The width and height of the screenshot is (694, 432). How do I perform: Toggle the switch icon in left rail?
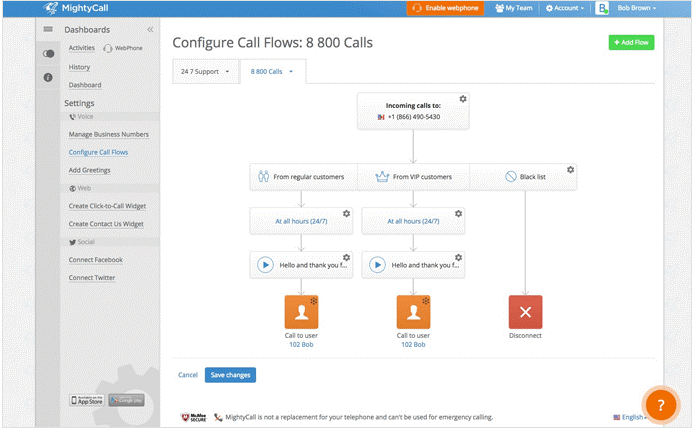point(48,54)
